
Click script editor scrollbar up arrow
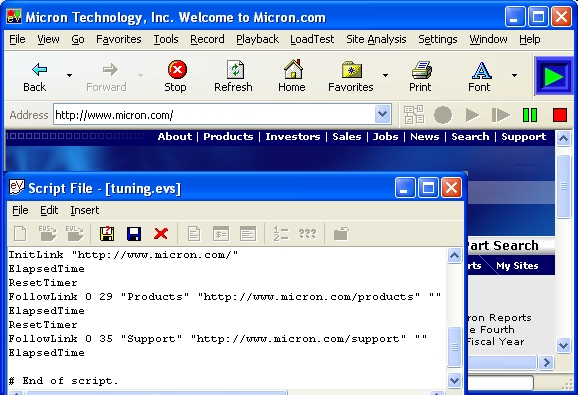click(454, 255)
